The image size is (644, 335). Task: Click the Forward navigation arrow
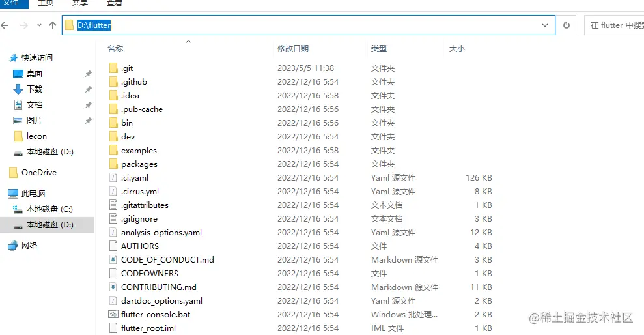click(x=24, y=25)
